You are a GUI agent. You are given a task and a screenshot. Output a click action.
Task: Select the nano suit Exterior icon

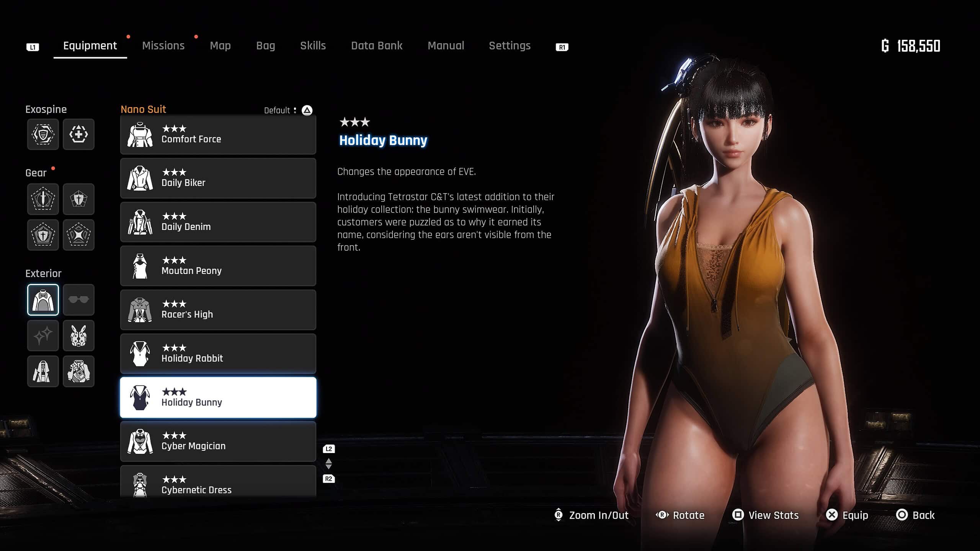pos(43,300)
